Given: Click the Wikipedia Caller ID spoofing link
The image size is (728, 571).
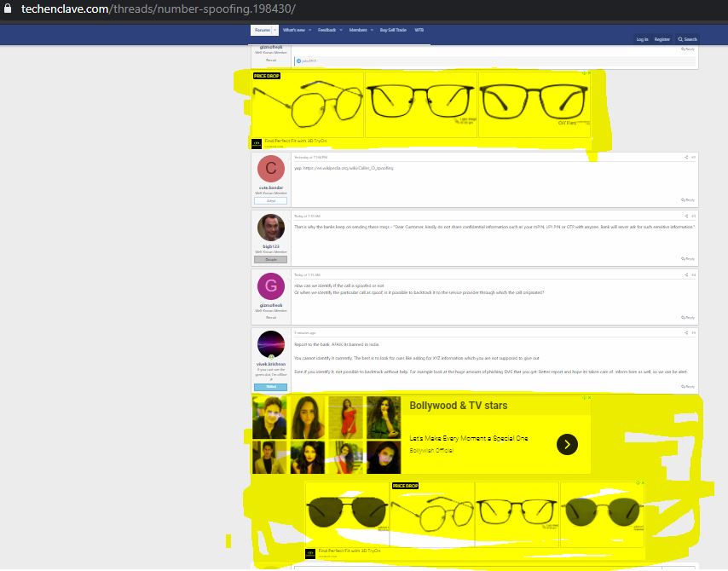Looking at the screenshot, I should [349, 168].
